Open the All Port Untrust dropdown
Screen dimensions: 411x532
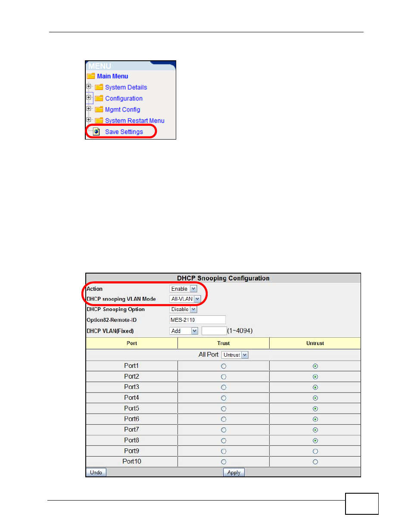(x=235, y=355)
